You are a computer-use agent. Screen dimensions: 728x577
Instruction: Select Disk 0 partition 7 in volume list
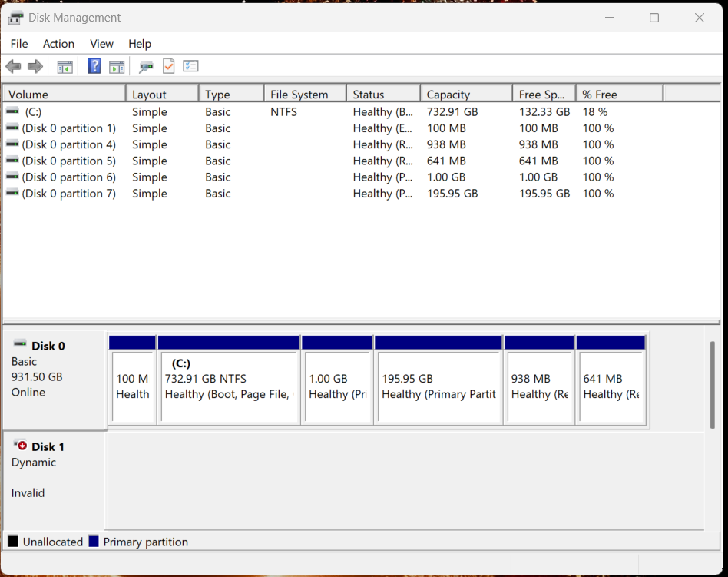pyautogui.click(x=68, y=194)
